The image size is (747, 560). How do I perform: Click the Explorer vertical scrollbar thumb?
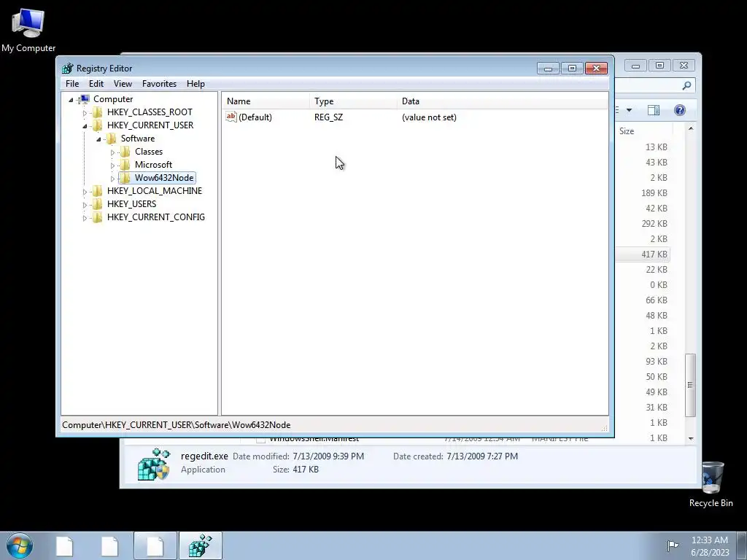[x=690, y=385]
